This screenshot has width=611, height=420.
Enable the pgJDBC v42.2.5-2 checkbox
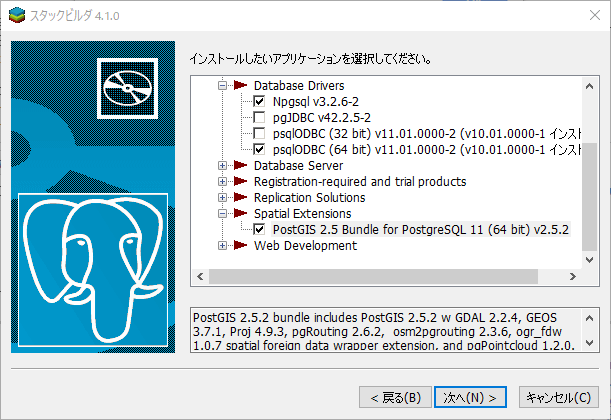pyautogui.click(x=259, y=118)
